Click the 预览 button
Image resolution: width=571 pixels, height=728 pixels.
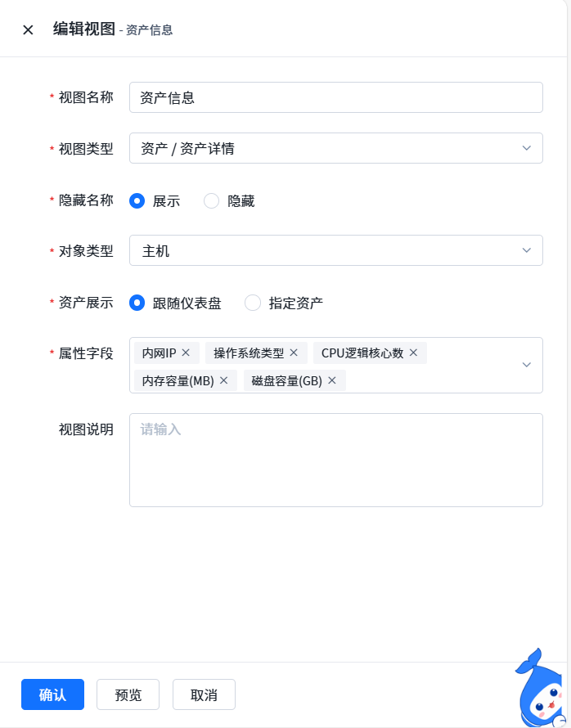tap(128, 694)
